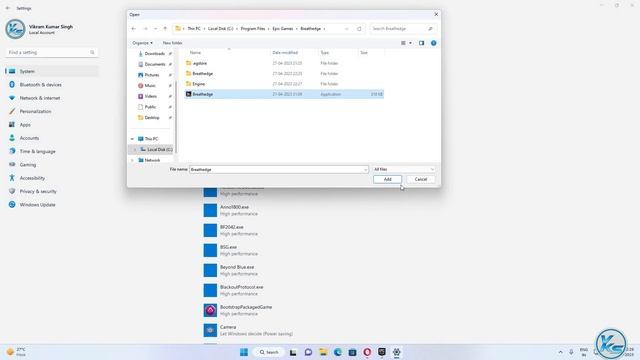Select the Camera app entry icon
Screen dimensions: 640x360
(x=210, y=330)
